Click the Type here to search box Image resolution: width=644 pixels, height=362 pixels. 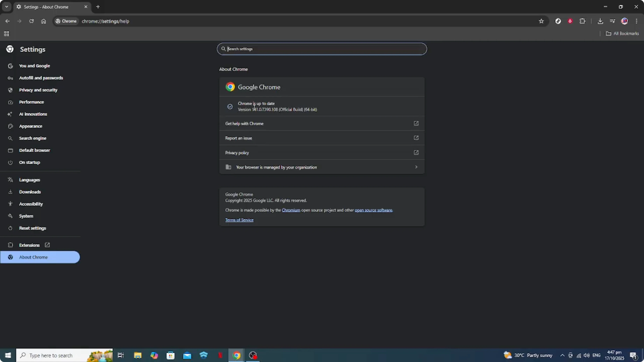tap(65, 355)
